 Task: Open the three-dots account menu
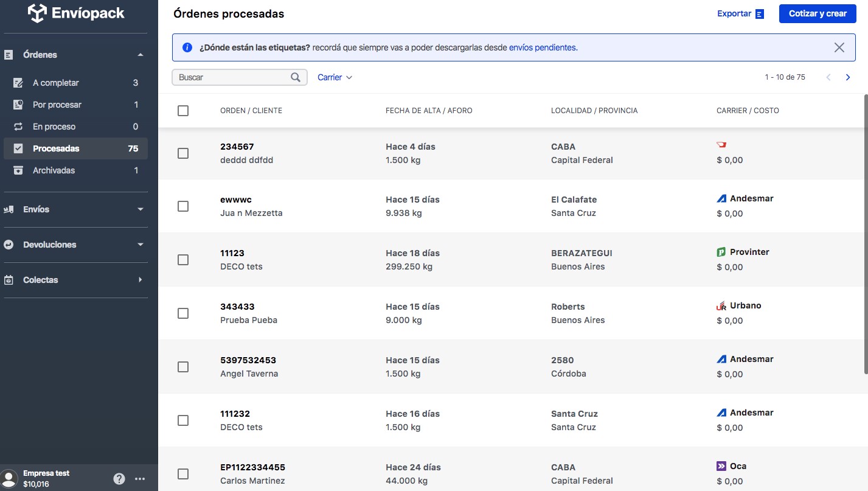[x=140, y=479]
